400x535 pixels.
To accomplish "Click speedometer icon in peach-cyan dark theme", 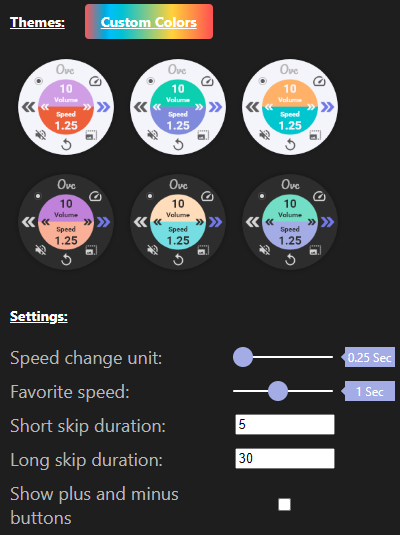I will 207,196.
